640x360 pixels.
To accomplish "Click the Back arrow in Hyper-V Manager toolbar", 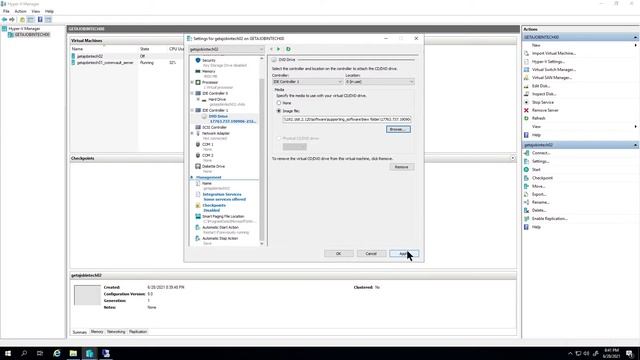I will [x=4, y=20].
